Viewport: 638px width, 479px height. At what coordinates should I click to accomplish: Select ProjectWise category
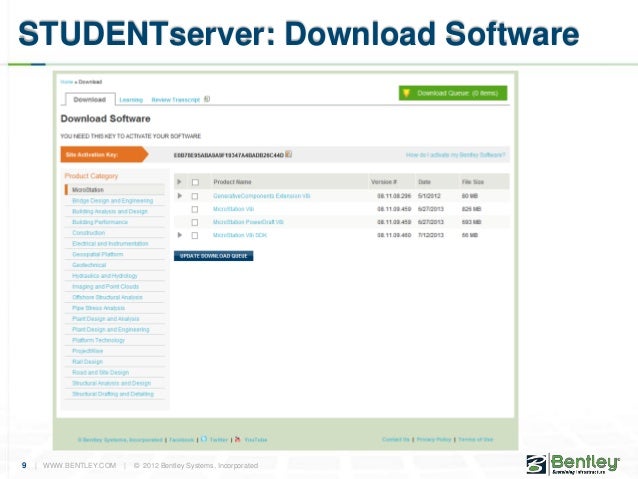click(x=87, y=351)
